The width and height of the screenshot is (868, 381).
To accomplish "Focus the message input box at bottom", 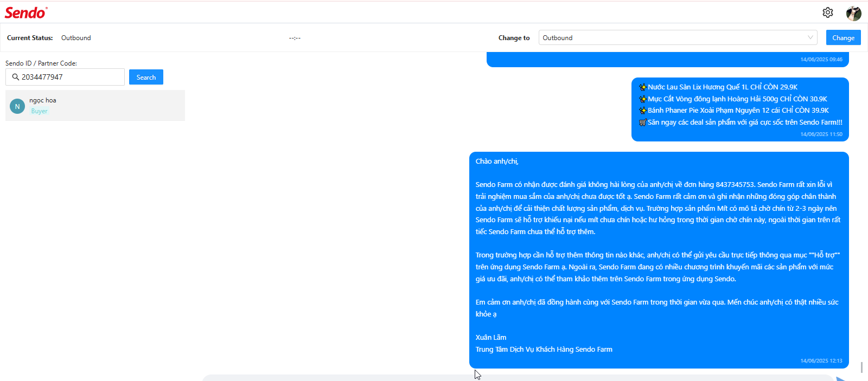I will 518,378.
